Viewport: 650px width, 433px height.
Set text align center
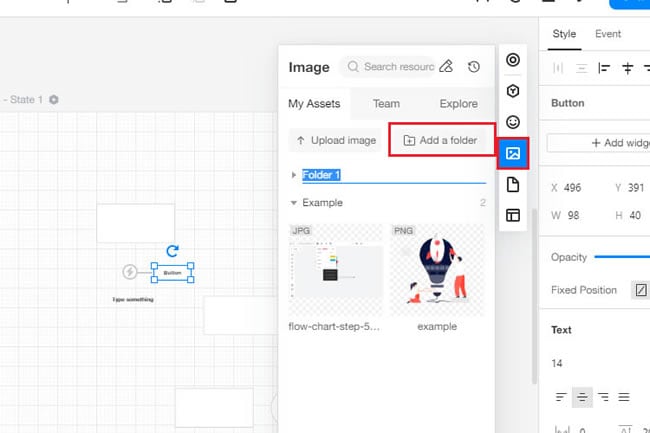click(582, 397)
